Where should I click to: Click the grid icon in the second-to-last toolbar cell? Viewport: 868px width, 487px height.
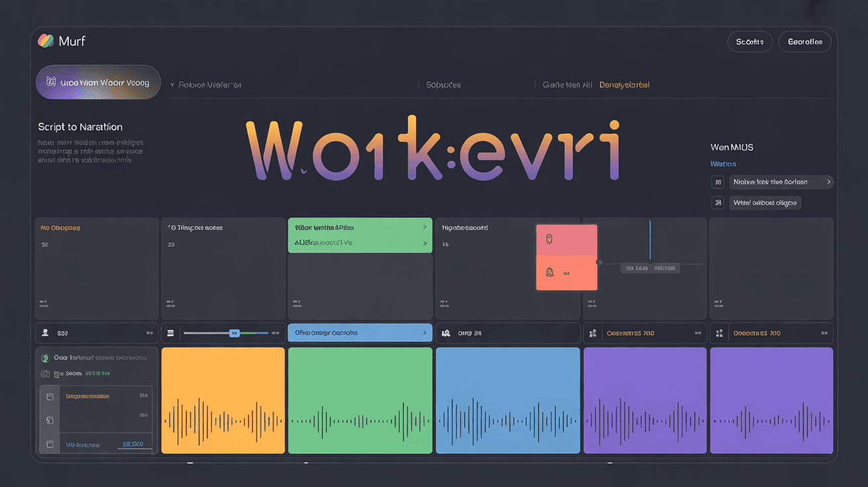pyautogui.click(x=593, y=333)
